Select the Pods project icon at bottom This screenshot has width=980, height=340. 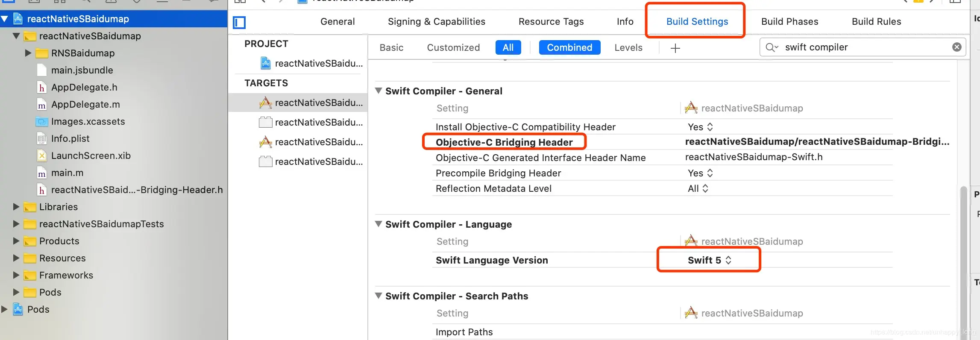[x=18, y=309]
